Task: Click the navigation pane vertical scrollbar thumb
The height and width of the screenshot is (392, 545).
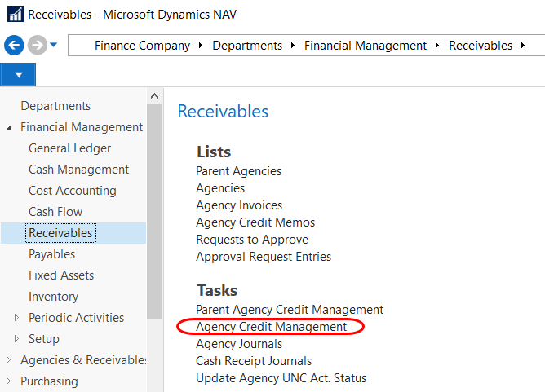Action: pos(154,204)
